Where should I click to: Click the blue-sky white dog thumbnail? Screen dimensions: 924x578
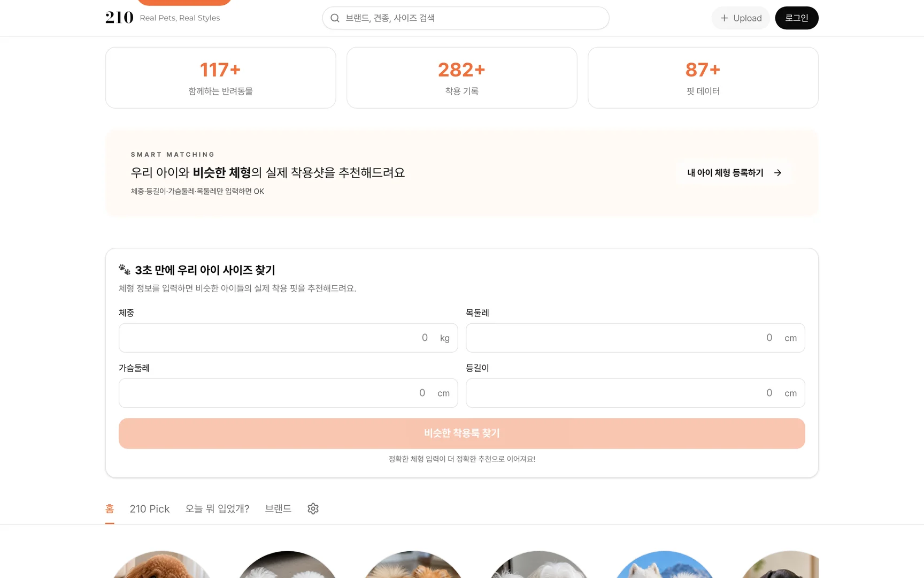[x=665, y=564]
